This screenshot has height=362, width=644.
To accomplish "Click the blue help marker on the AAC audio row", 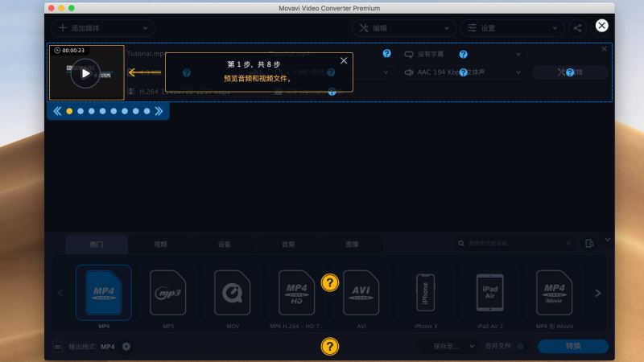I will (x=464, y=72).
